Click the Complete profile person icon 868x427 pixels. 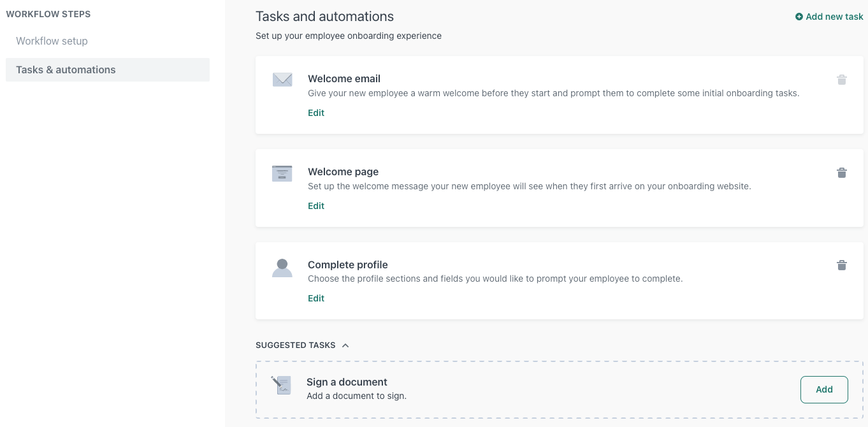point(282,268)
